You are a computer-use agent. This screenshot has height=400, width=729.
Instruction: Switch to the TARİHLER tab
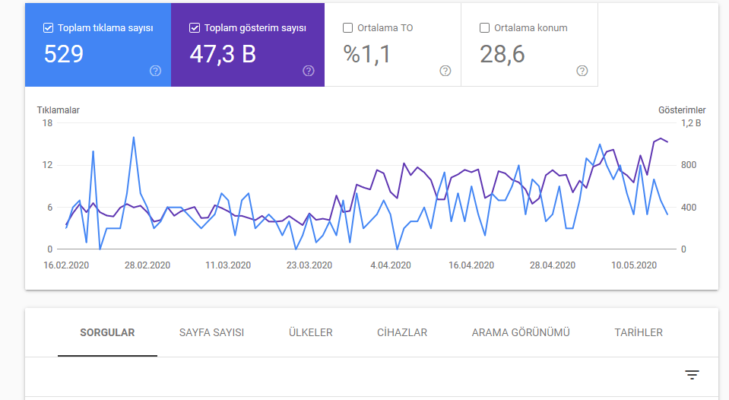click(639, 332)
